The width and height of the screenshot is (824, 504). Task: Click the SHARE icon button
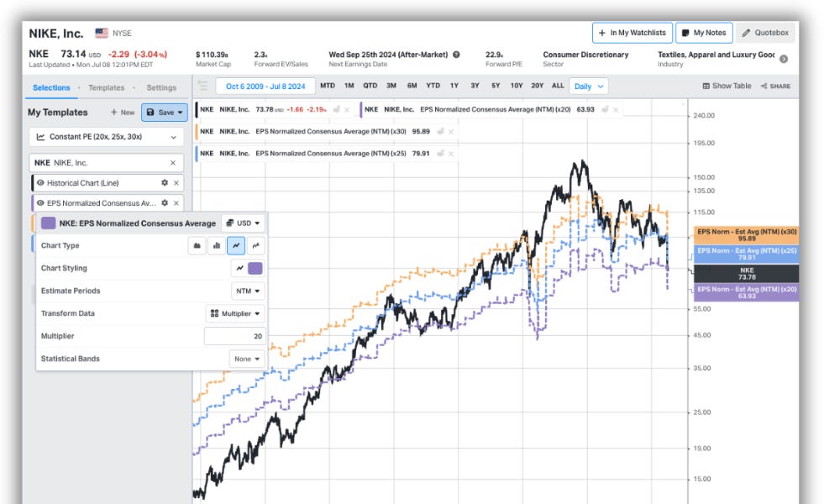[775, 87]
